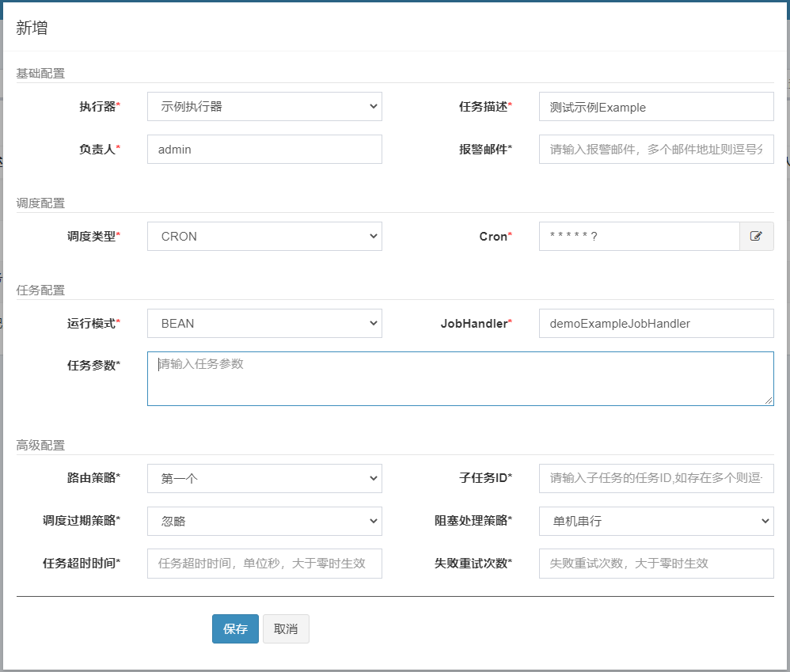This screenshot has height=672, width=790.
Task: Grab the 任务参数 textarea resize handle
Action: point(769,401)
